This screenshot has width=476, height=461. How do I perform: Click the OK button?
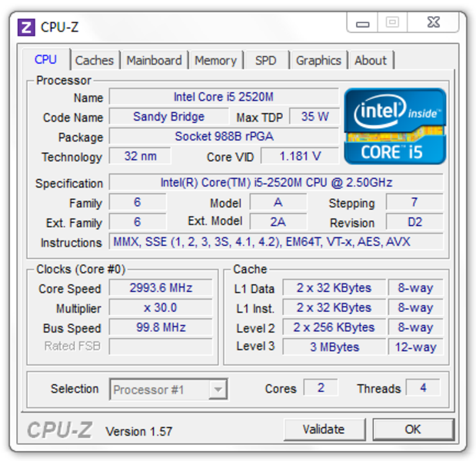point(413,429)
